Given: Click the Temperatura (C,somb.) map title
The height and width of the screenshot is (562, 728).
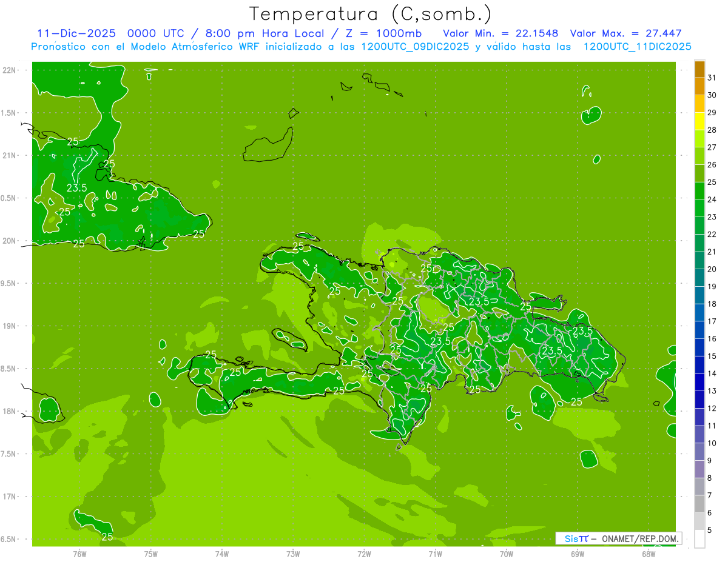Looking at the screenshot, I should 370,13.
